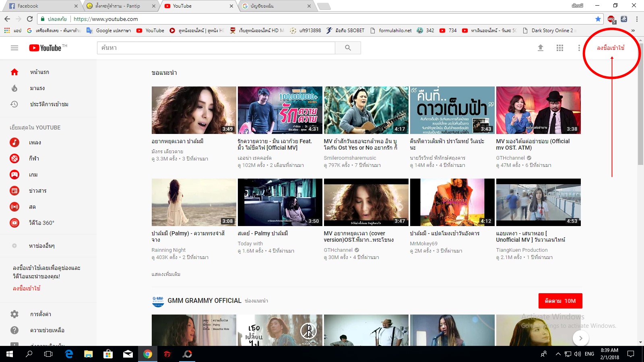
Task: Open the รักควายควาย 100,000,000 views thumbnail
Action: [280, 110]
